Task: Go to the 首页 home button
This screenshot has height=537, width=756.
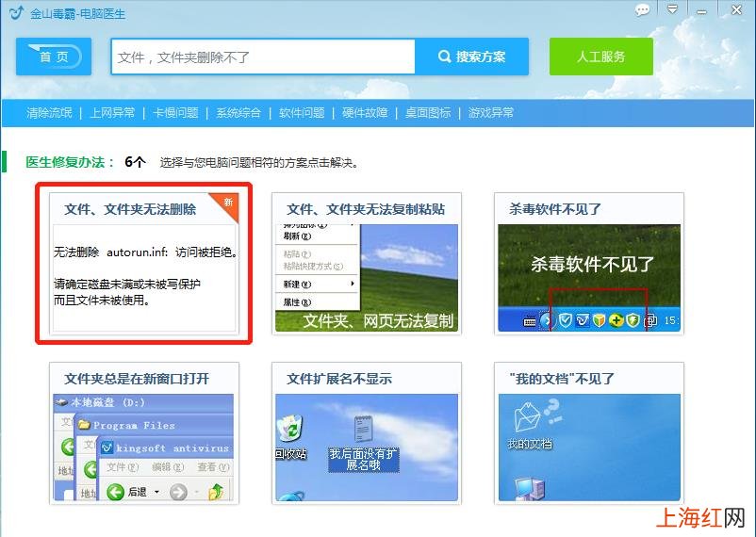Action: pos(54,57)
